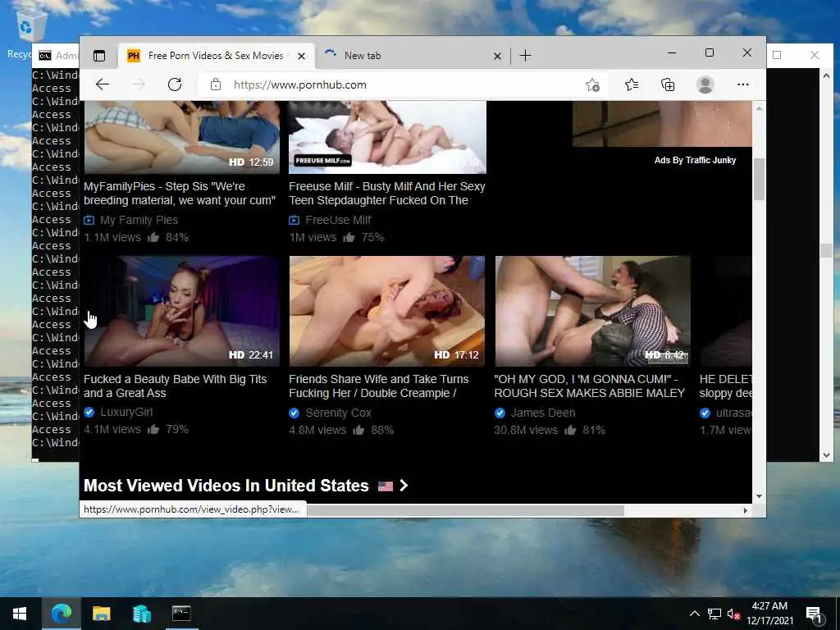
Task: Open the LuxuryGirl uploader link
Action: pos(126,412)
